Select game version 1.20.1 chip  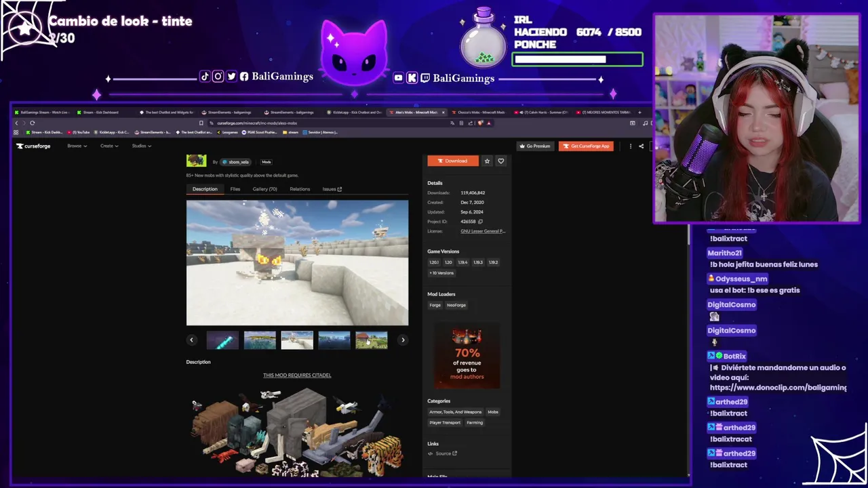(434, 262)
